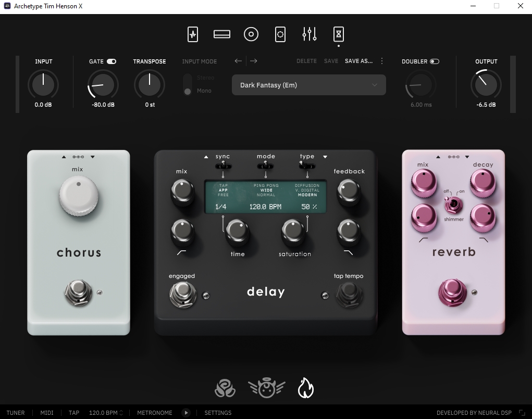The image size is (532, 419).
Task: Tap the delay tap tempo footswitch
Action: [x=349, y=295]
